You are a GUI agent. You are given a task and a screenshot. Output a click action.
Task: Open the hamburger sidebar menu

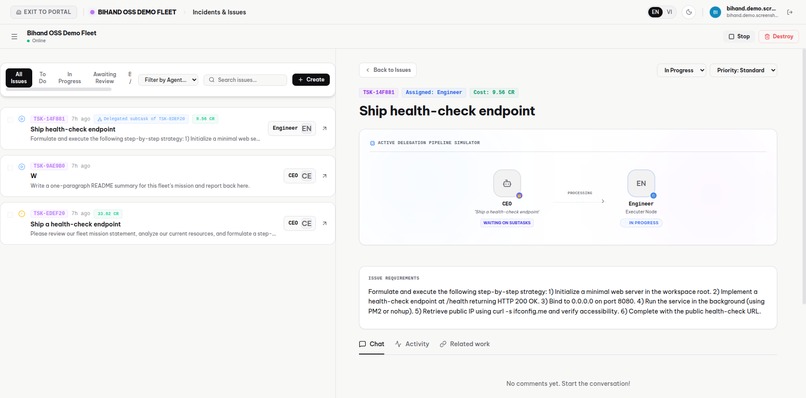pyautogui.click(x=14, y=37)
